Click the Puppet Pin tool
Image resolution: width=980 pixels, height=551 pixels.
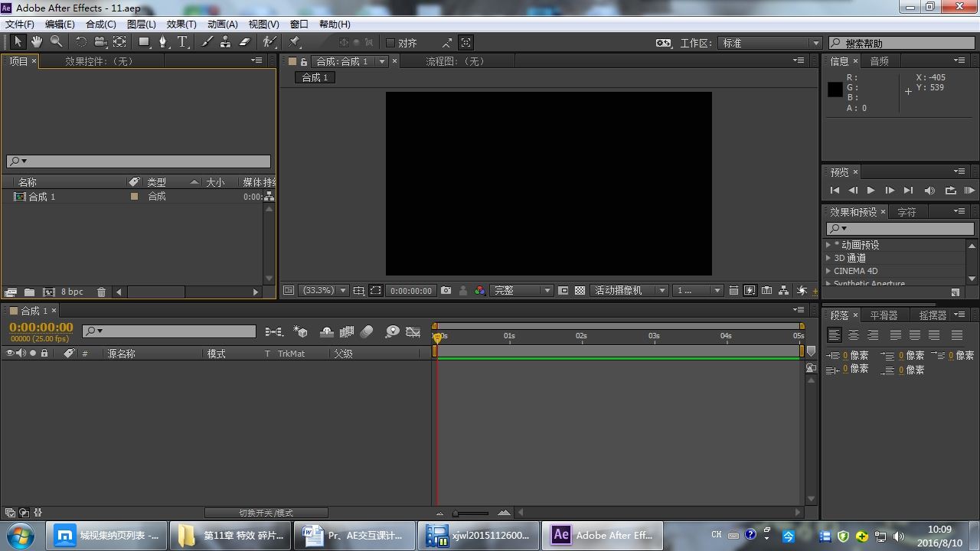[295, 42]
